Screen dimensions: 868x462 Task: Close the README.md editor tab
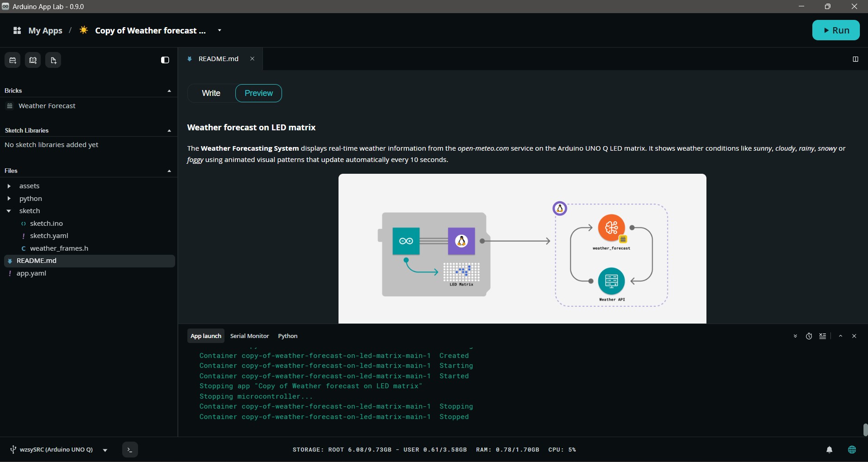point(253,59)
